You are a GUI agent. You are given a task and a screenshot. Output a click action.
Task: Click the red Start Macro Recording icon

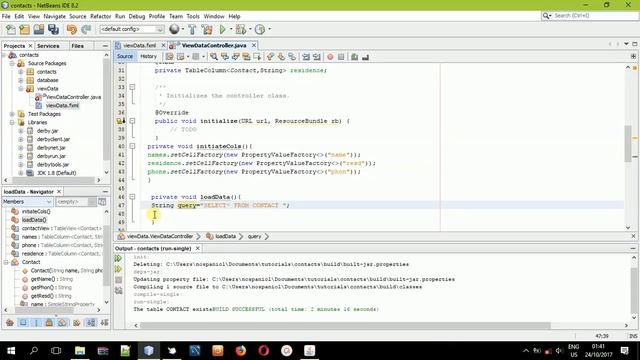click(x=330, y=57)
